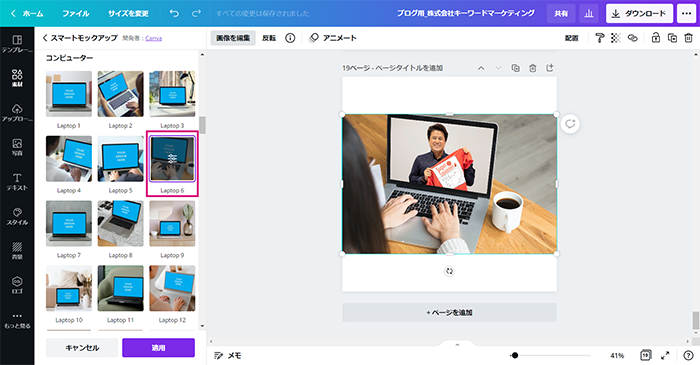Click the Download (ダウンロード) button

(x=639, y=14)
